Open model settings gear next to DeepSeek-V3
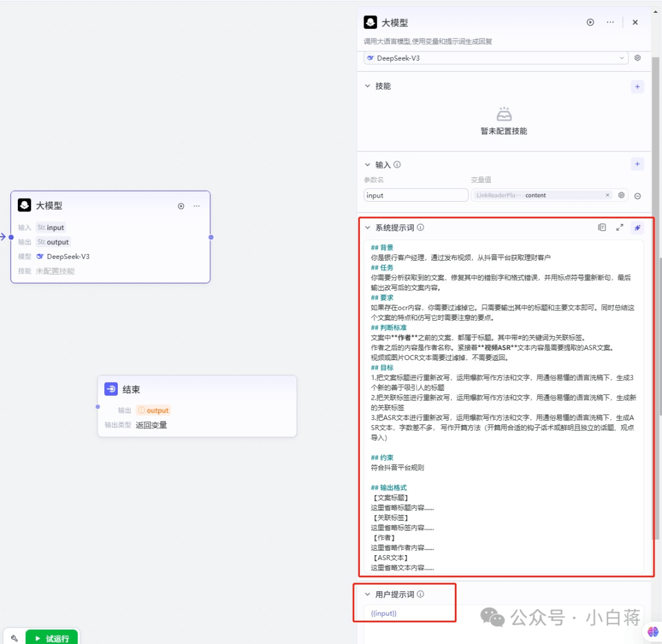The height and width of the screenshot is (644, 662). [x=637, y=58]
